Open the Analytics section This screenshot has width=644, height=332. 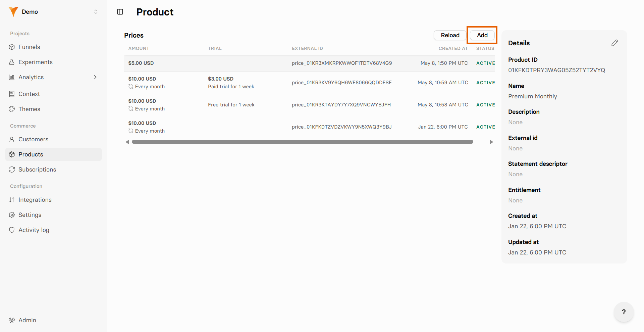point(54,77)
